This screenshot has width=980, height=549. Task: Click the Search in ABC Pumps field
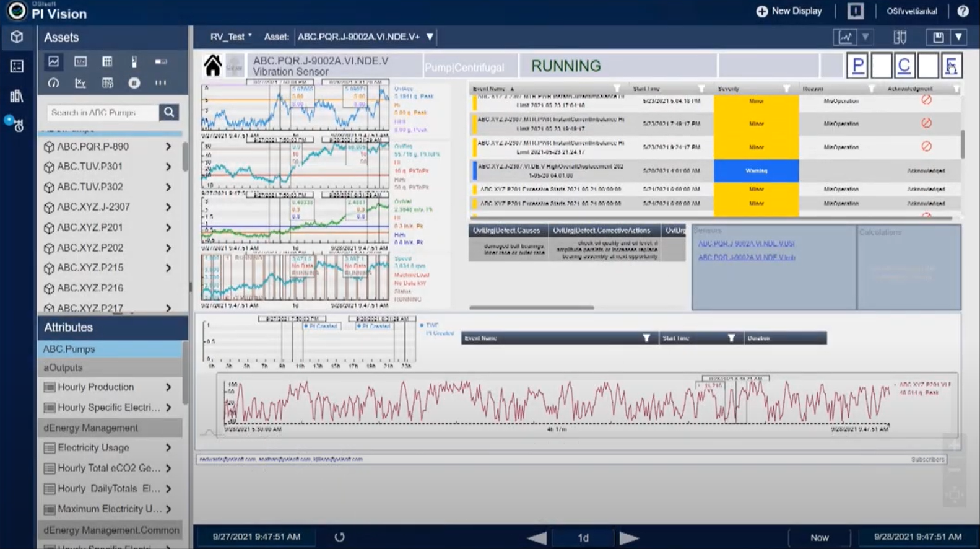point(103,112)
